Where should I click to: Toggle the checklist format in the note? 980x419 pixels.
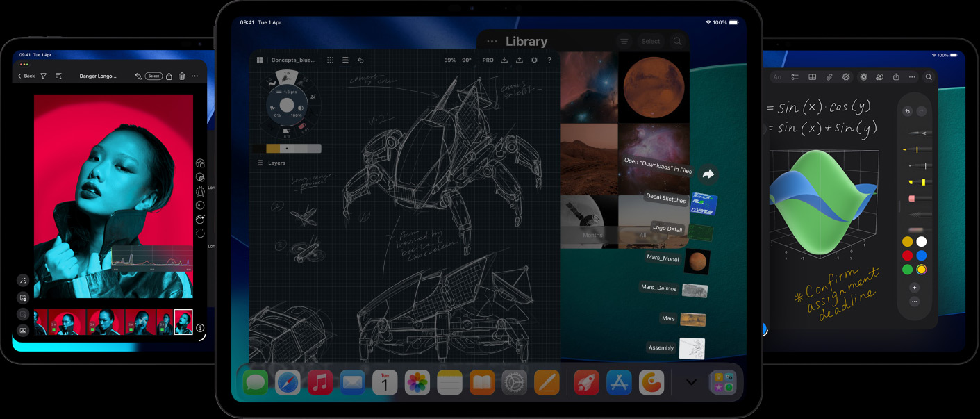795,77
